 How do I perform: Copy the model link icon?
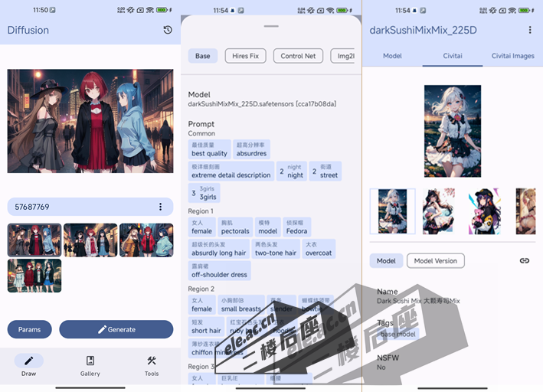coord(525,260)
